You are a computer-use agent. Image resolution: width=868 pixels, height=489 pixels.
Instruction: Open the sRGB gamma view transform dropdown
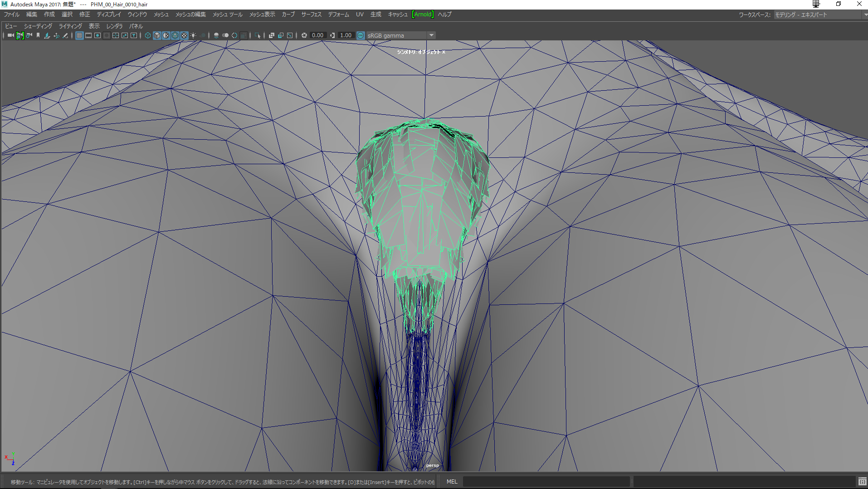click(431, 35)
